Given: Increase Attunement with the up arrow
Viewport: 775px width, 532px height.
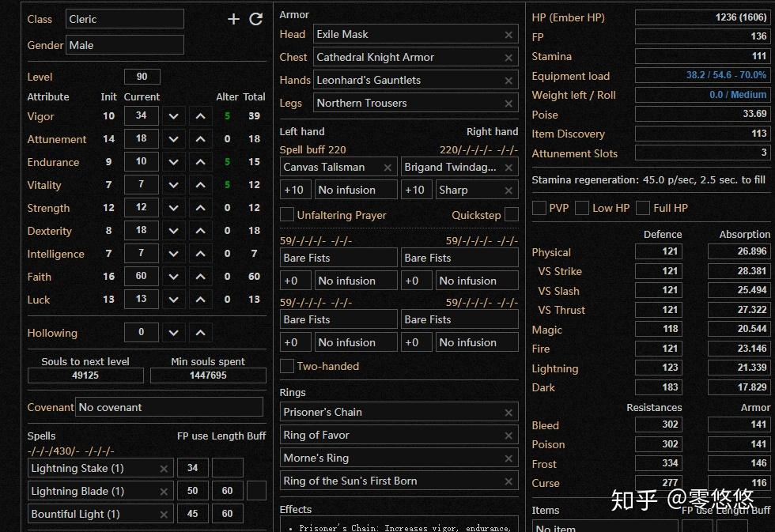Looking at the screenshot, I should point(200,139).
